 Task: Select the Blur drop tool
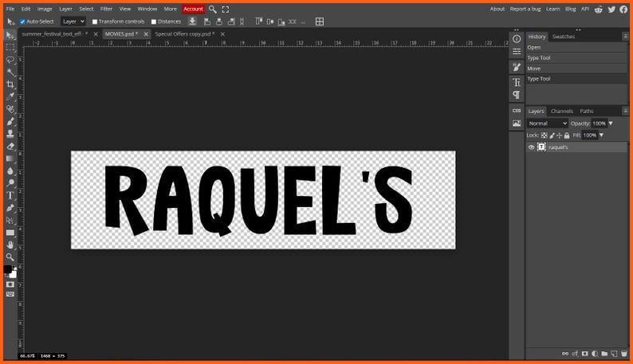click(10, 171)
